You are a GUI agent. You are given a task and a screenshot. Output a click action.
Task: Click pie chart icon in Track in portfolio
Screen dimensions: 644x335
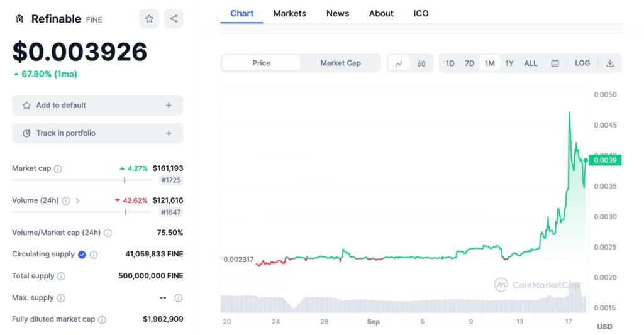(x=26, y=133)
